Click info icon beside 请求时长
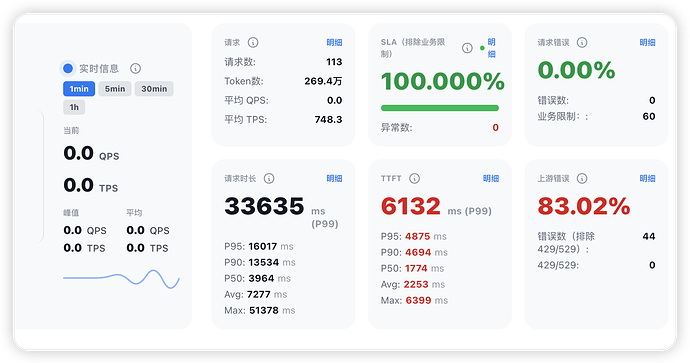Image resolution: width=690 pixels, height=363 pixels. pyautogui.click(x=269, y=178)
